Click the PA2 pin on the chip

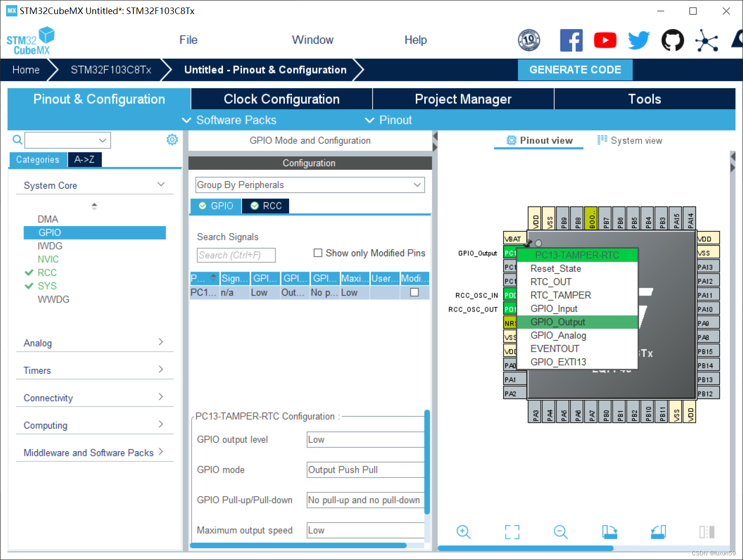coord(515,394)
